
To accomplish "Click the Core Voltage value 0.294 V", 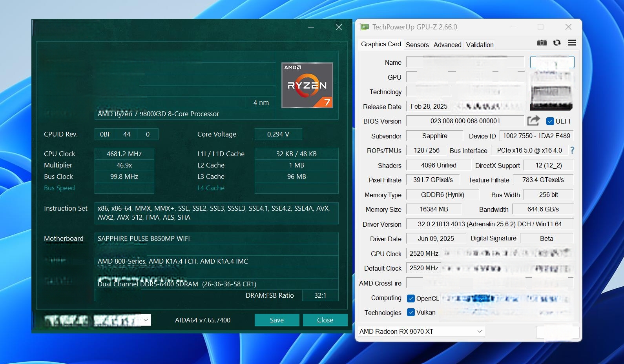I will click(278, 134).
